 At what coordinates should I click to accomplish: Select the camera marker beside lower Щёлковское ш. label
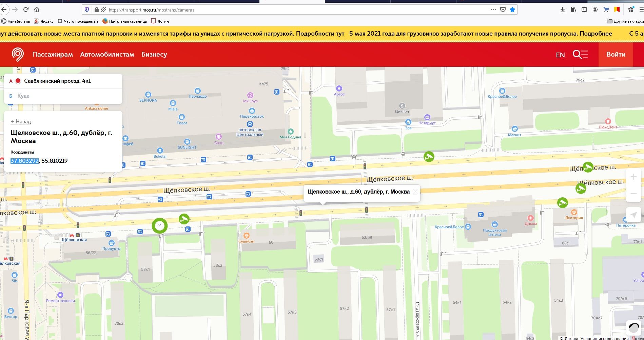coord(581,188)
